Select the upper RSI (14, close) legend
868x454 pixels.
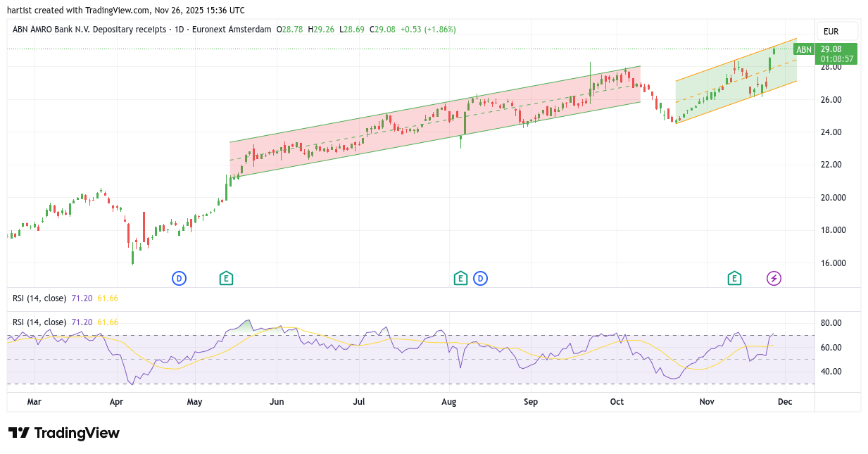(x=39, y=298)
